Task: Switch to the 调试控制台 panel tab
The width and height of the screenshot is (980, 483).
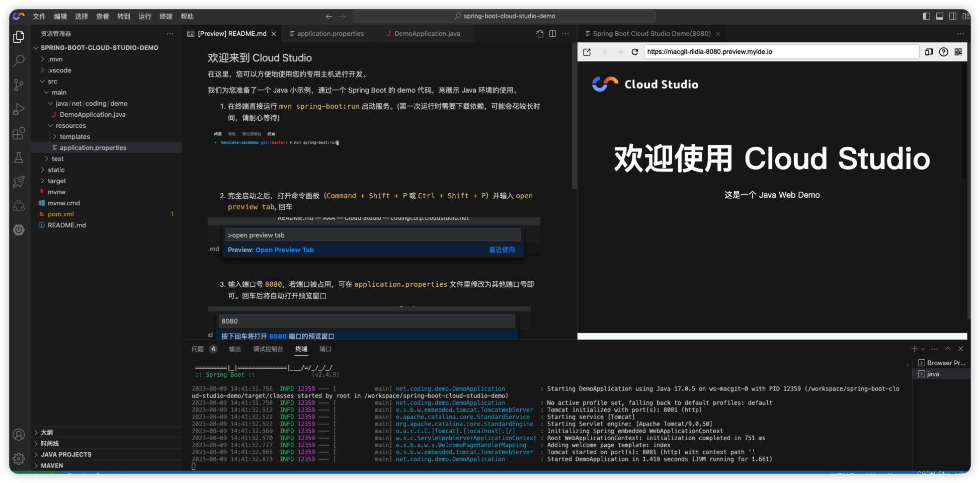Action: [x=268, y=349]
